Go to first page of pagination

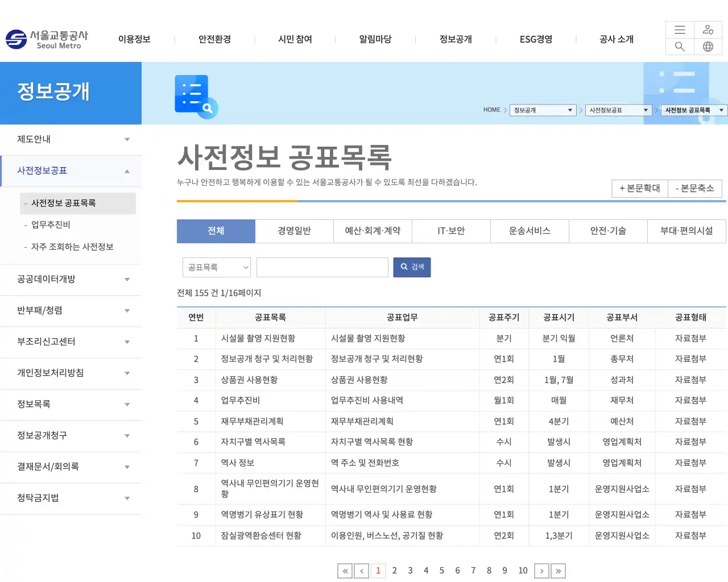click(345, 571)
